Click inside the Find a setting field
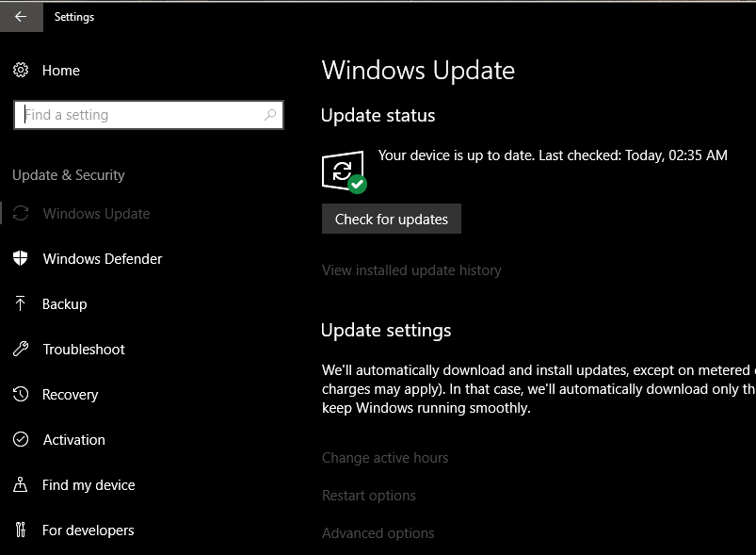Viewport: 756px width, 555px height. (141, 114)
